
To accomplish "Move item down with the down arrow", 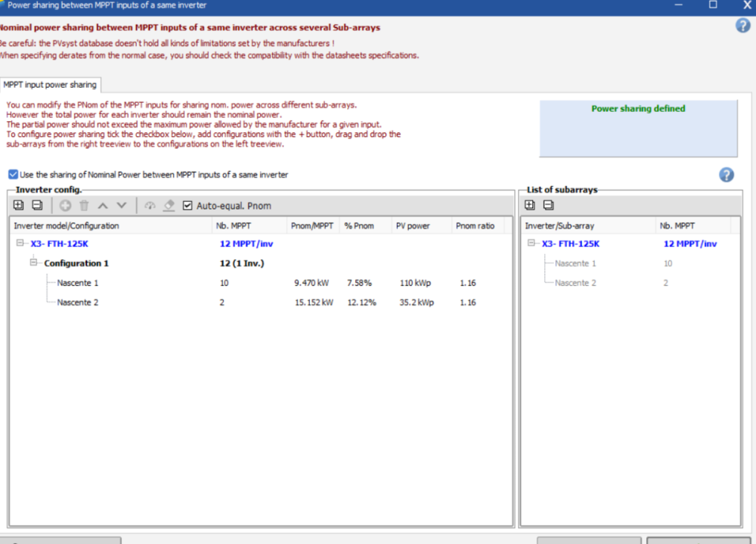I will click(122, 205).
